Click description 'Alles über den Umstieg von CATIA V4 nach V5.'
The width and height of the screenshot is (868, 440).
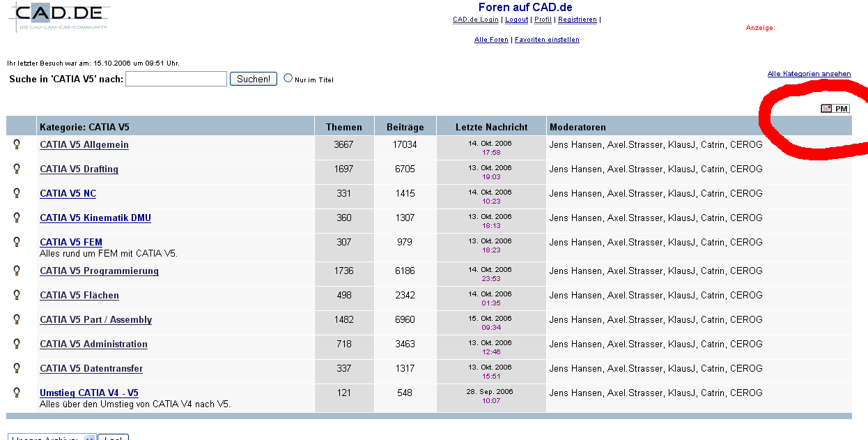click(x=135, y=404)
